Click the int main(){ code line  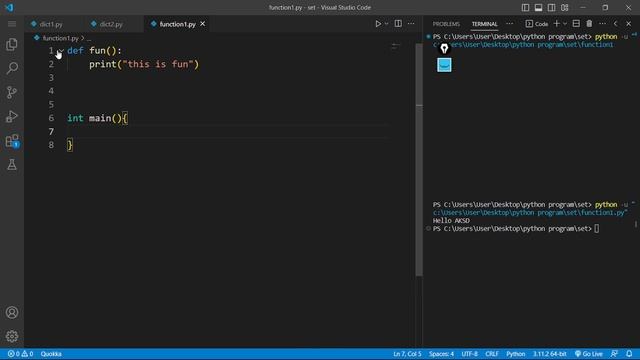click(x=98, y=118)
